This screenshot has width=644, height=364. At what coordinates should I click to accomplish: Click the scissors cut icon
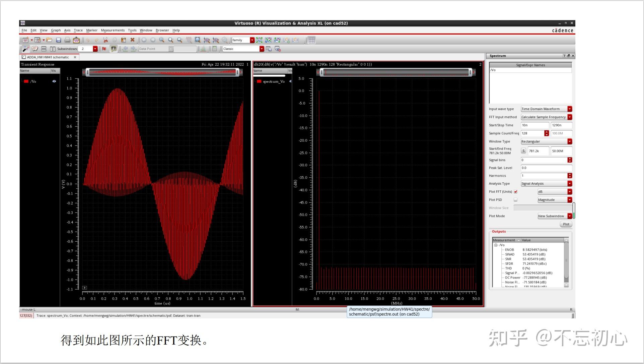click(x=105, y=40)
